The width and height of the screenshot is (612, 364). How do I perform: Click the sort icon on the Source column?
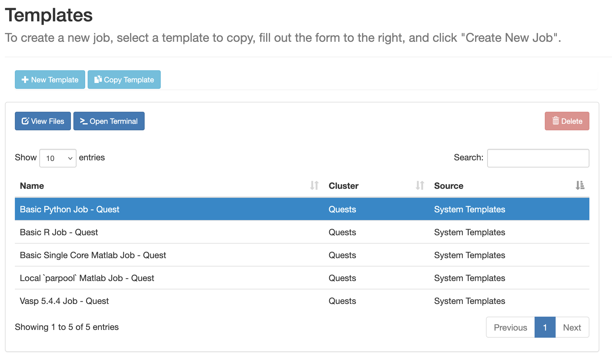click(x=580, y=185)
